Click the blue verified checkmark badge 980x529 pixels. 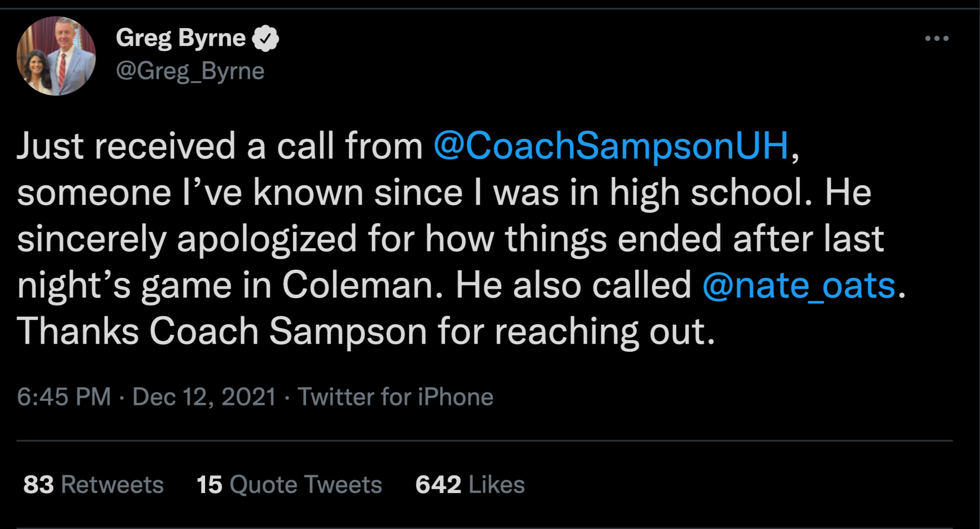point(265,38)
